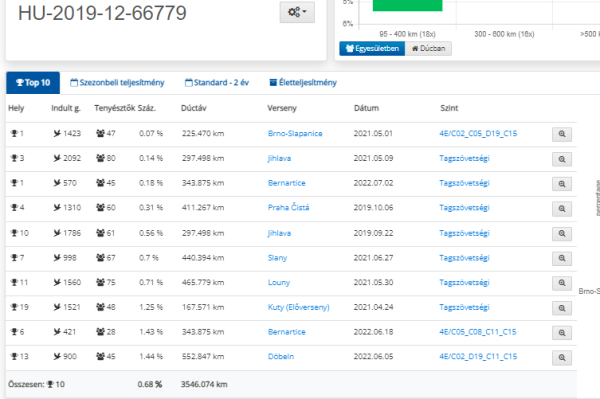
Task: Click magnifier icon for Kuty row
Action: (x=562, y=308)
